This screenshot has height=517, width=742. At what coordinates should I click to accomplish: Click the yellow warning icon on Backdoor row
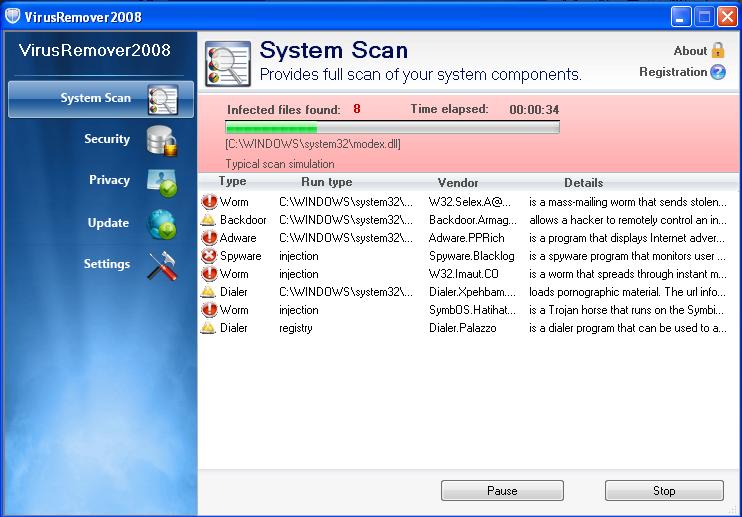(x=209, y=220)
